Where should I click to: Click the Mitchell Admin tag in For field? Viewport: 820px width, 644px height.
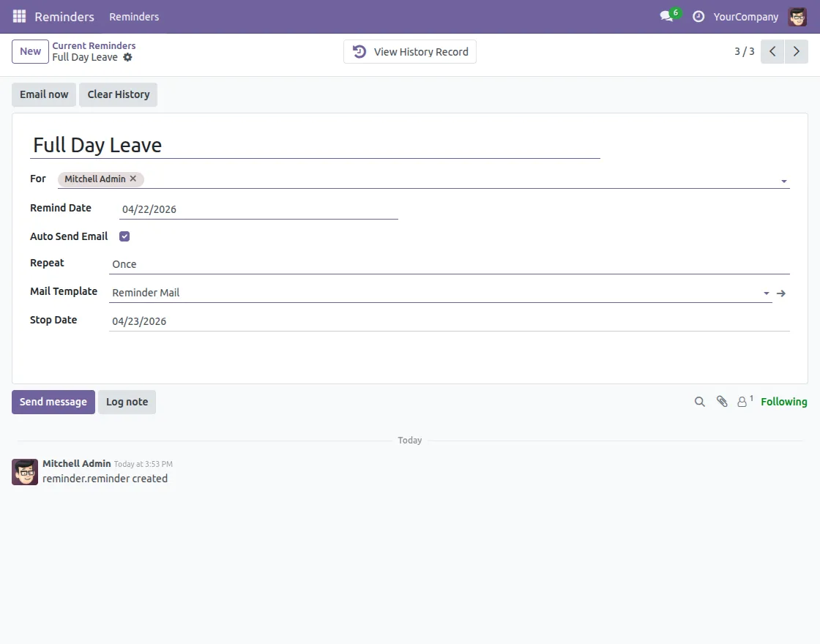[x=100, y=179]
